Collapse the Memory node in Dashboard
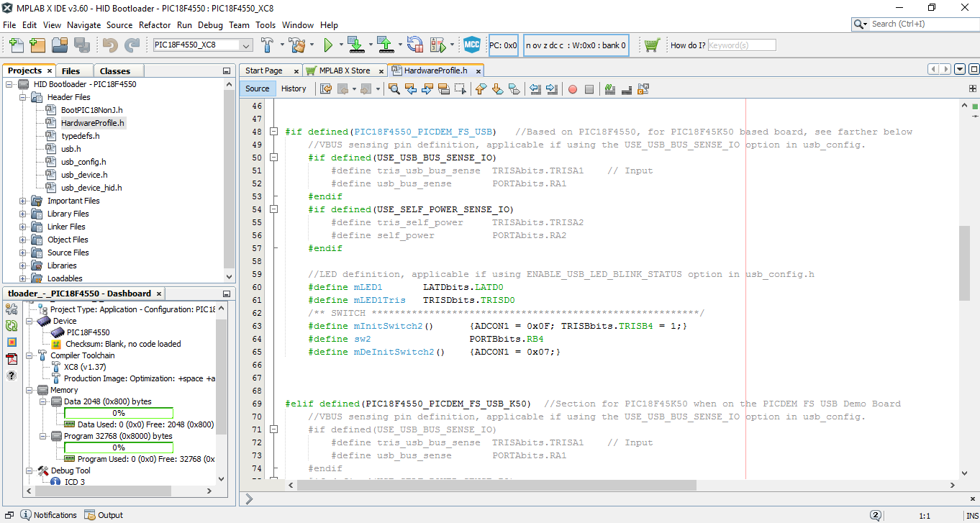The height and width of the screenshot is (523, 980). 30,390
